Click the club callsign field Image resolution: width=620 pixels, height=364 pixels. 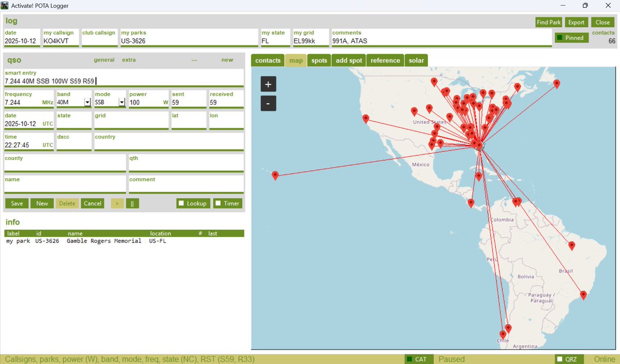[99, 41]
